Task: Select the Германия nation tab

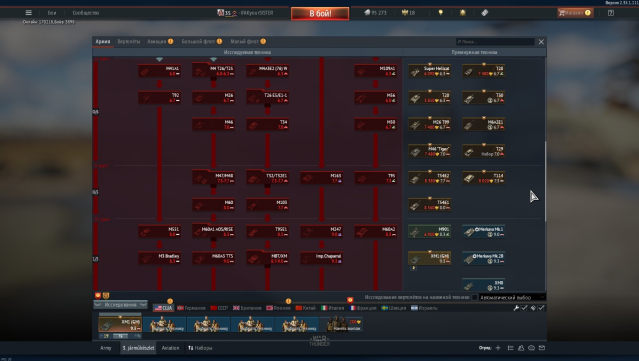Action: (192, 308)
